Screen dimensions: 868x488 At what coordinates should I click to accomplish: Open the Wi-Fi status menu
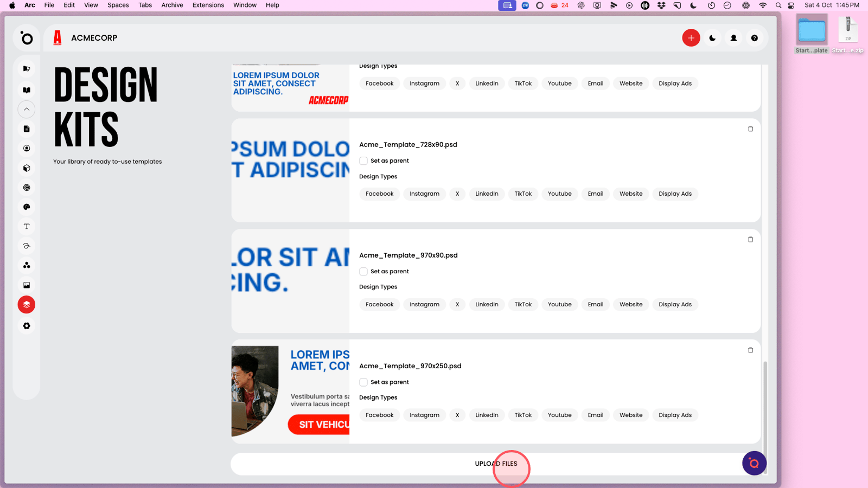coord(763,5)
